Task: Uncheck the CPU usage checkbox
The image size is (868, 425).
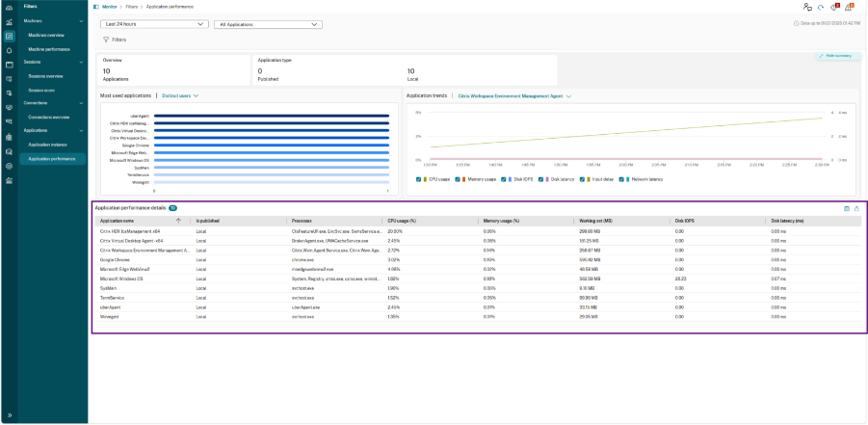Action: point(418,179)
